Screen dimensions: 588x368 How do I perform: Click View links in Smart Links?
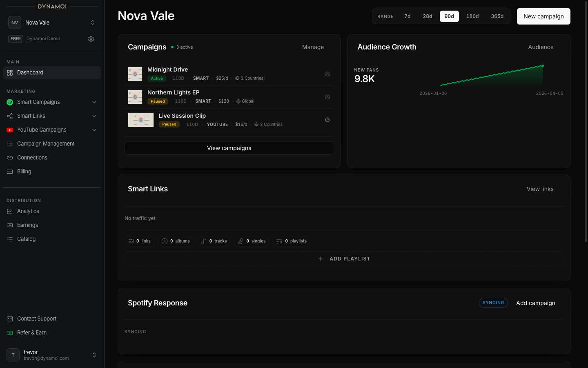click(540, 189)
